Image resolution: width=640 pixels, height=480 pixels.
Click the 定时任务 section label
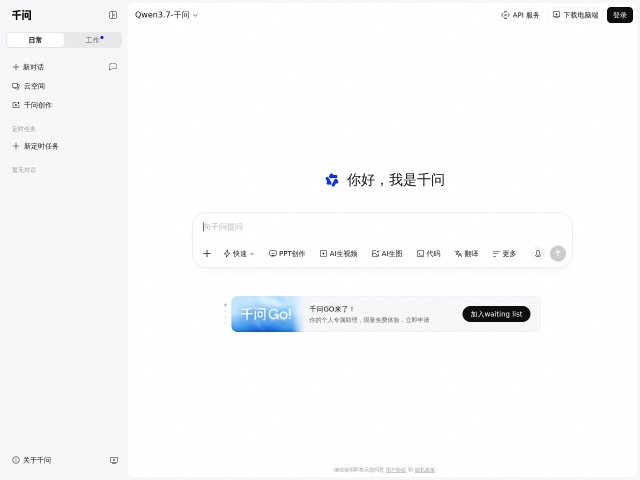click(x=24, y=129)
